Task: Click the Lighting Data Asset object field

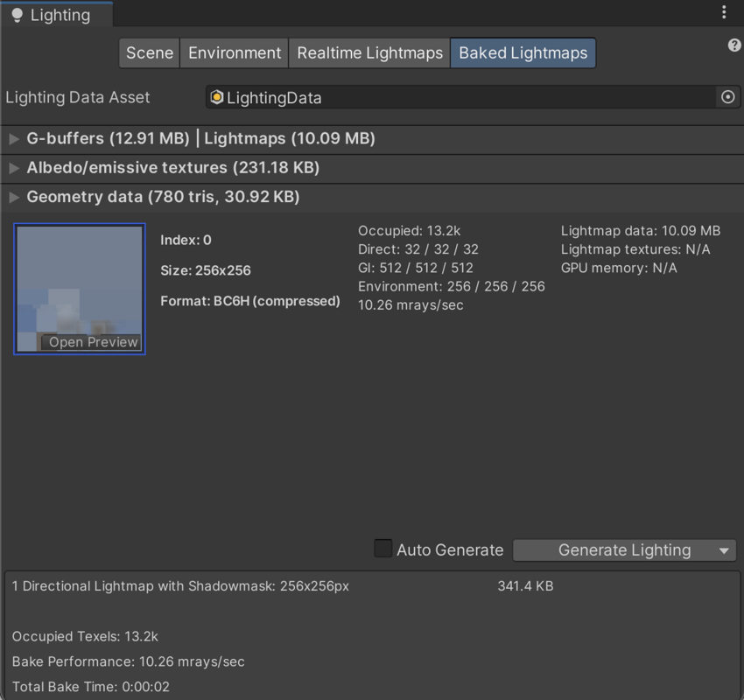Action: [x=462, y=97]
